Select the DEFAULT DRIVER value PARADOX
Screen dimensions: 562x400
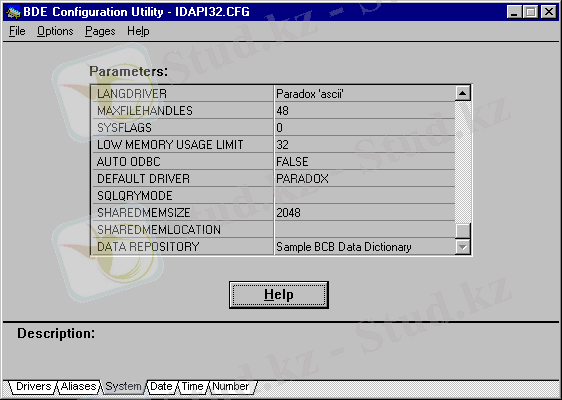pos(365,178)
